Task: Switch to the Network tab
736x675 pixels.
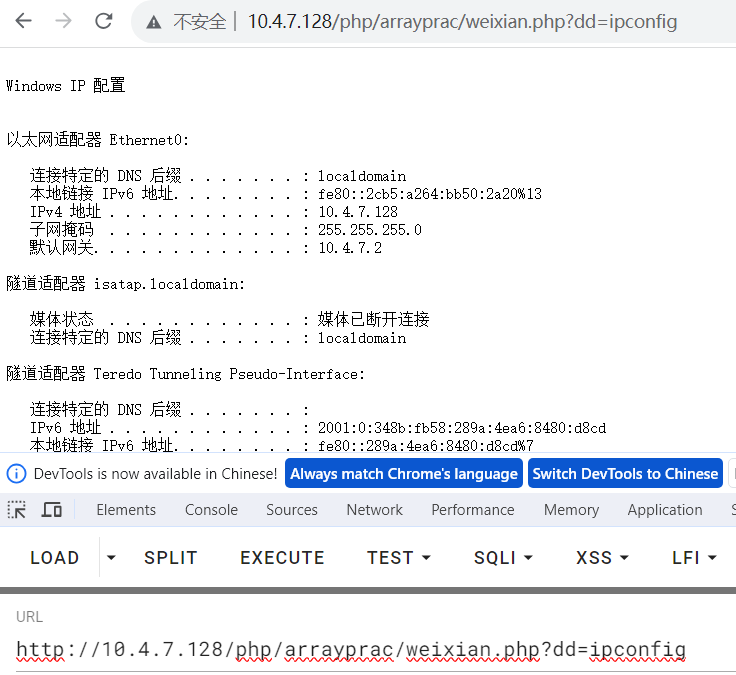Action: (375, 510)
